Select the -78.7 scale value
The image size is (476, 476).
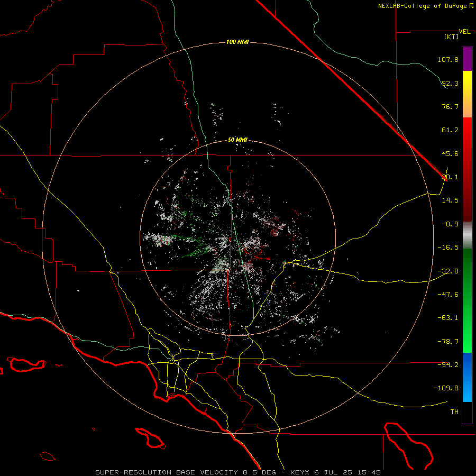448,342
